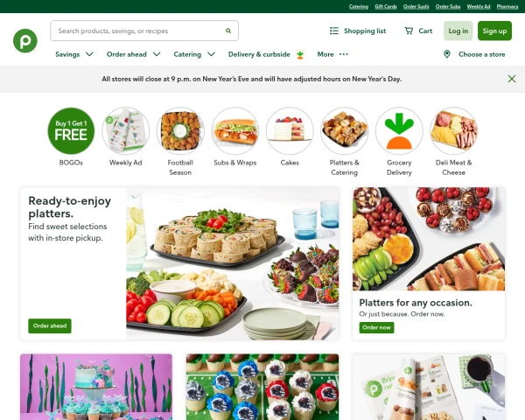The image size is (525, 420).
Task: Dismiss the New Year's hours banner
Action: [512, 79]
